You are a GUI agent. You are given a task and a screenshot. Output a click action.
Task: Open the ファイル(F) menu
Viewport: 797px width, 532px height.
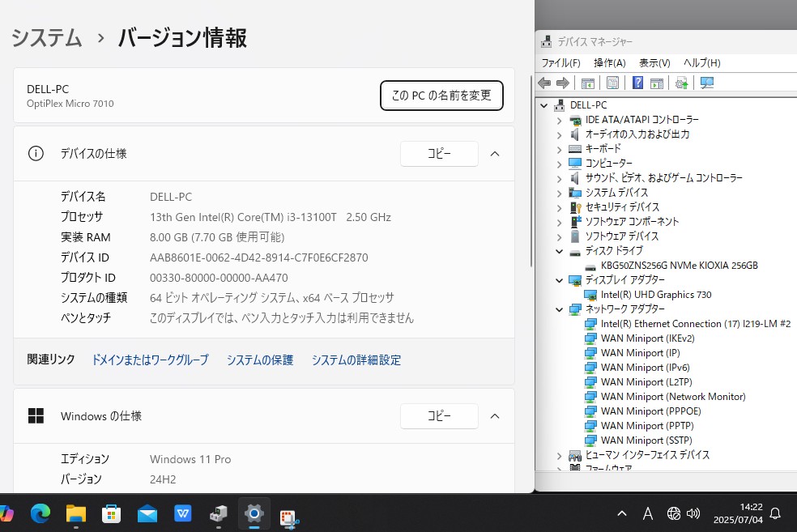560,62
